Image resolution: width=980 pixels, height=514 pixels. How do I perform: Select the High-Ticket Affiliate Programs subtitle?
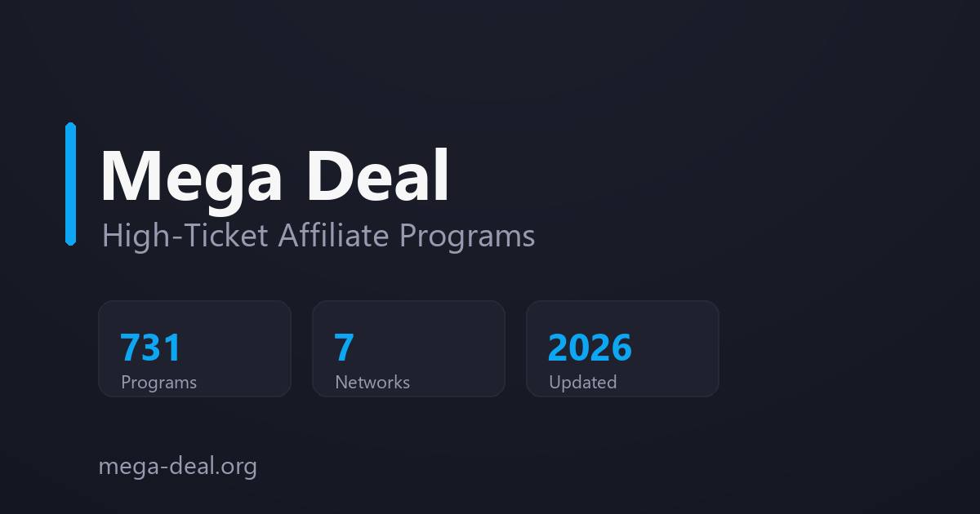coord(318,237)
